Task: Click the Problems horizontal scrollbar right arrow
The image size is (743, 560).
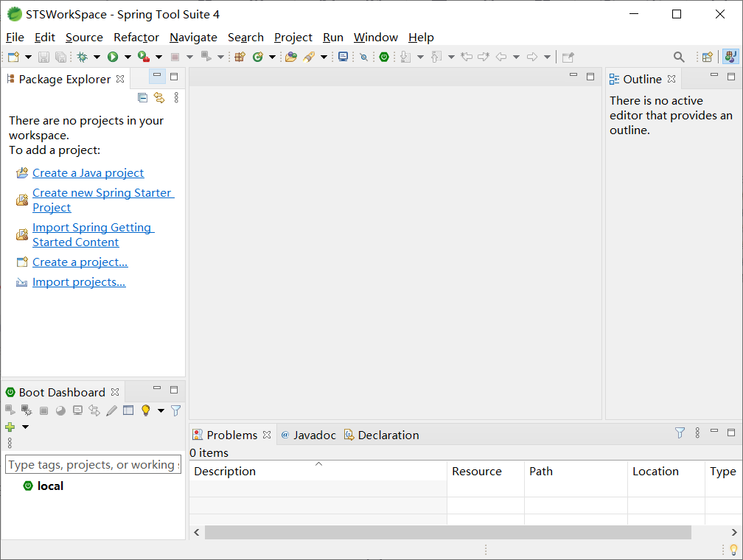Action: pyautogui.click(x=734, y=532)
